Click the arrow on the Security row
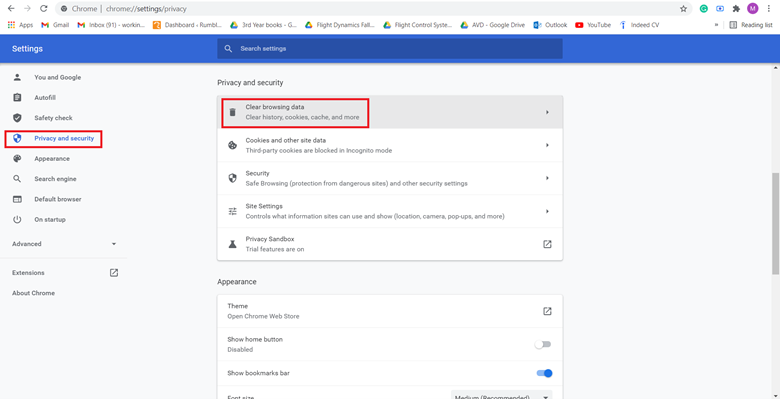The image size is (780, 399). coord(547,178)
